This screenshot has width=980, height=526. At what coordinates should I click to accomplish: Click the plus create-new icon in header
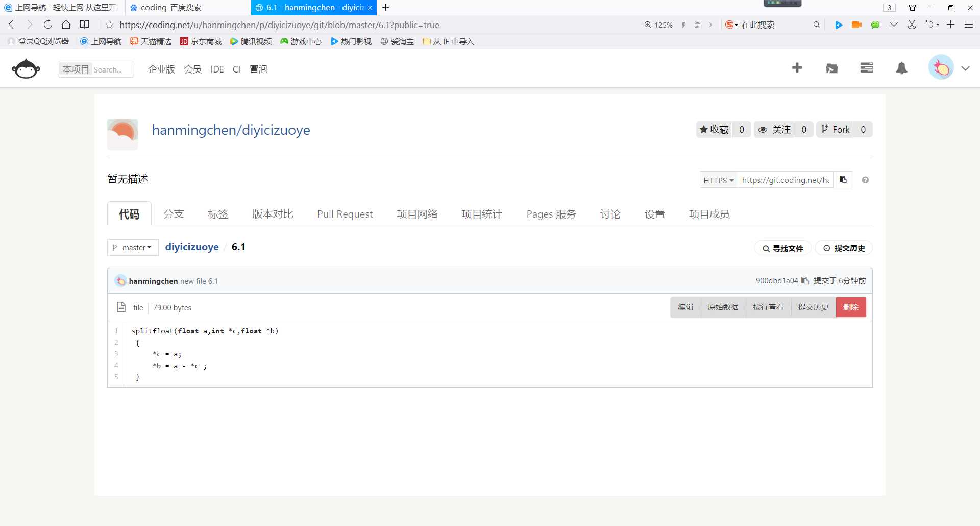tap(797, 68)
